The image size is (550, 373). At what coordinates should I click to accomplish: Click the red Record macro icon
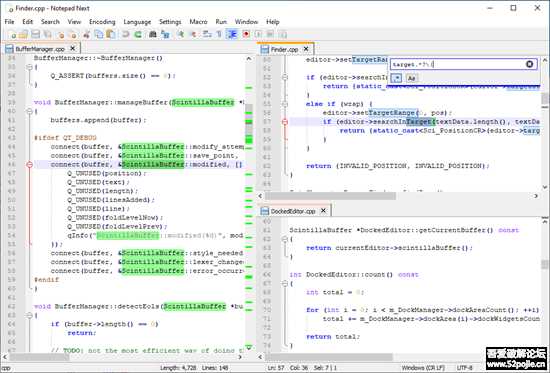246,34
